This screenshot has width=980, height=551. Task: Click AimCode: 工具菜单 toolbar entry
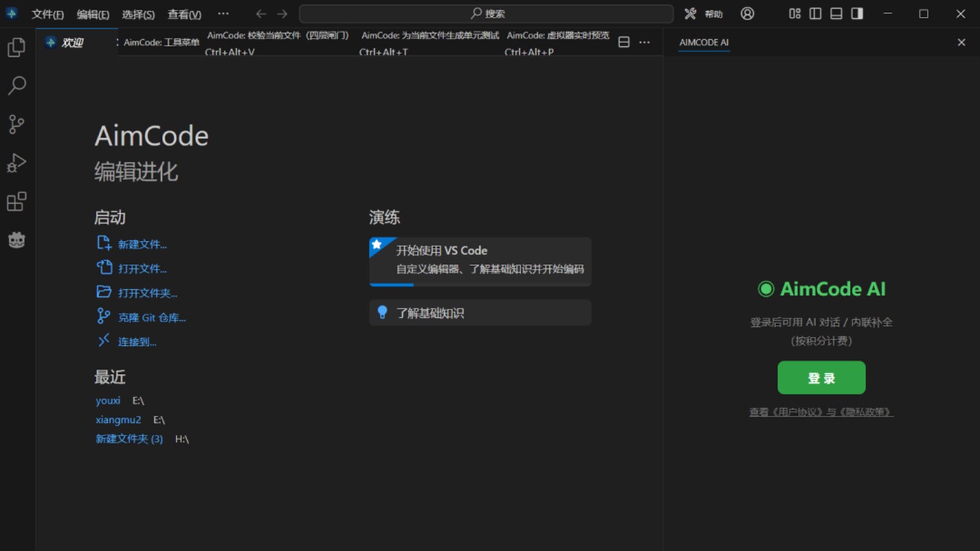click(161, 42)
